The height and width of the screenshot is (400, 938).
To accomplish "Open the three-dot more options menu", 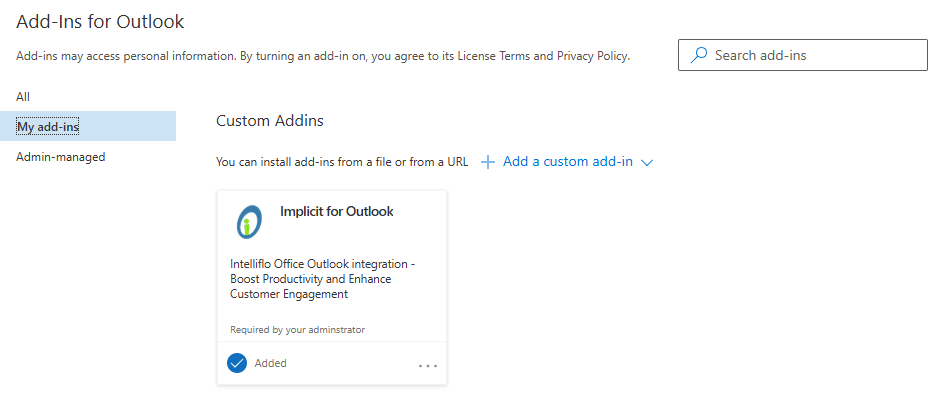I will (x=427, y=366).
